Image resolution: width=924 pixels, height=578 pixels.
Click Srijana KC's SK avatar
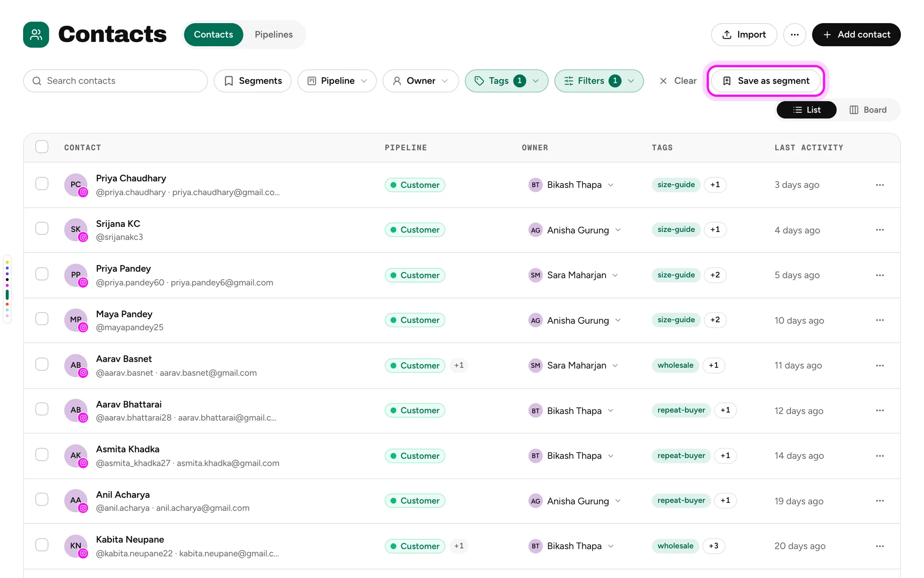pos(76,230)
